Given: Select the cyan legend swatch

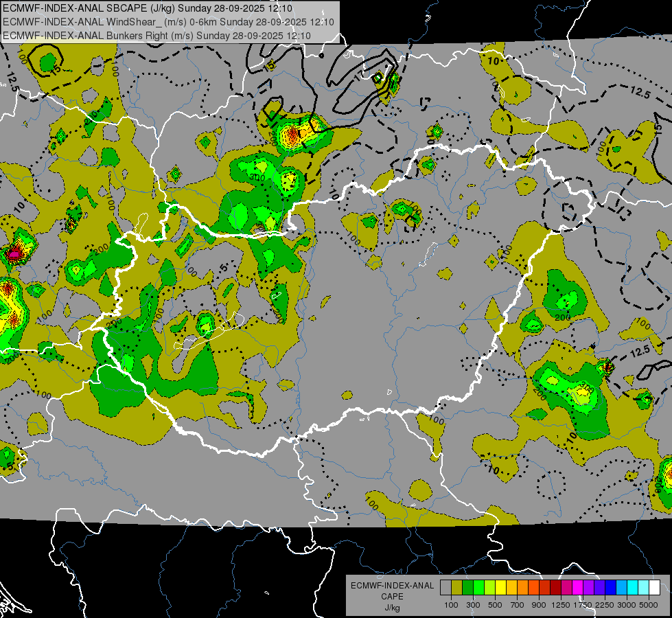Looking at the screenshot, I should 632,588.
